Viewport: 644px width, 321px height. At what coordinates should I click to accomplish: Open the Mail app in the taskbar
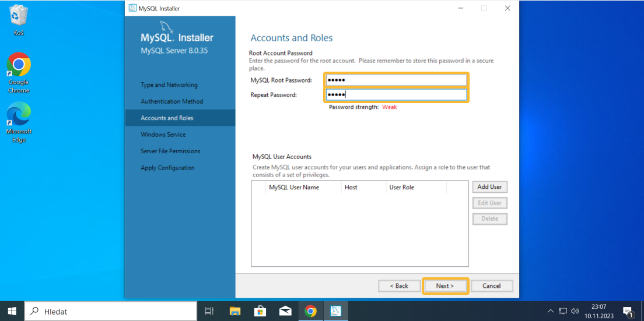(285, 311)
